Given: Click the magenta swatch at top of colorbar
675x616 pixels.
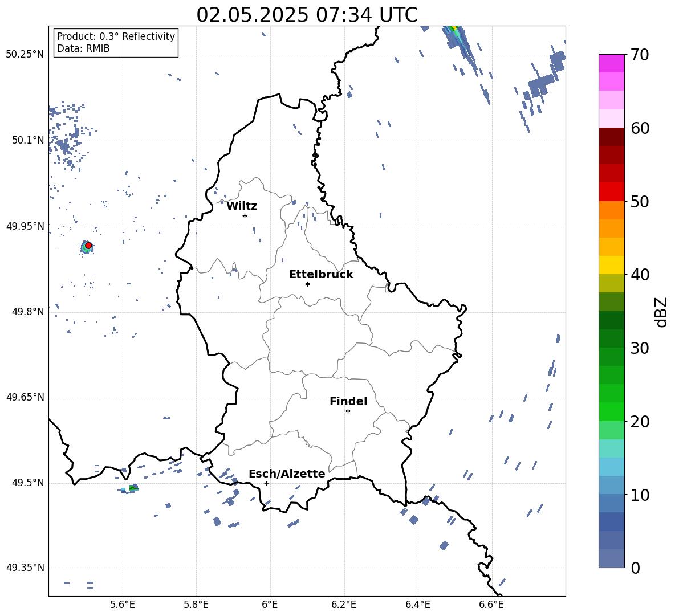Looking at the screenshot, I should pyautogui.click(x=611, y=63).
